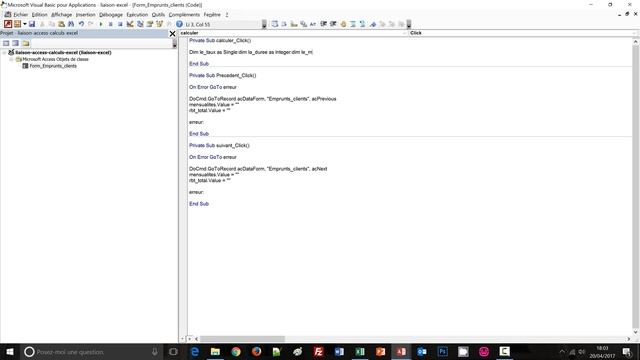Click the List Properties/Methods icon in the Edit toolbar
The width and height of the screenshot is (640, 360).
point(275,24)
